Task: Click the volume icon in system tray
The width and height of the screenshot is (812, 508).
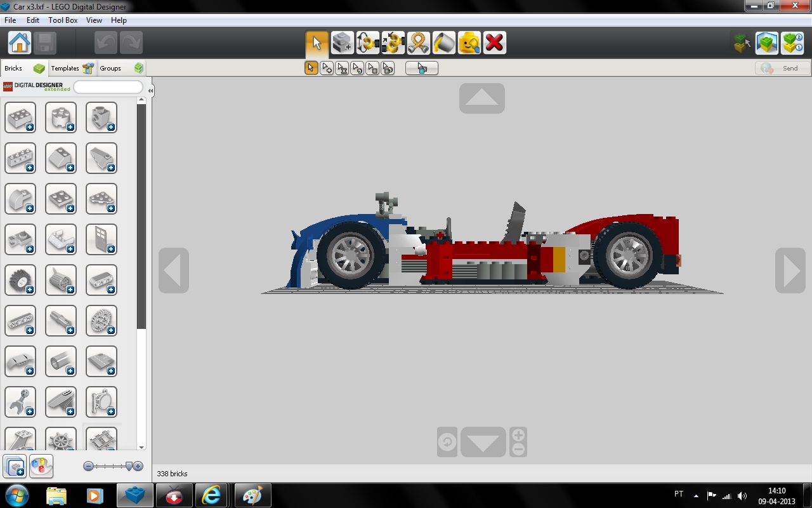Action: tap(742, 496)
